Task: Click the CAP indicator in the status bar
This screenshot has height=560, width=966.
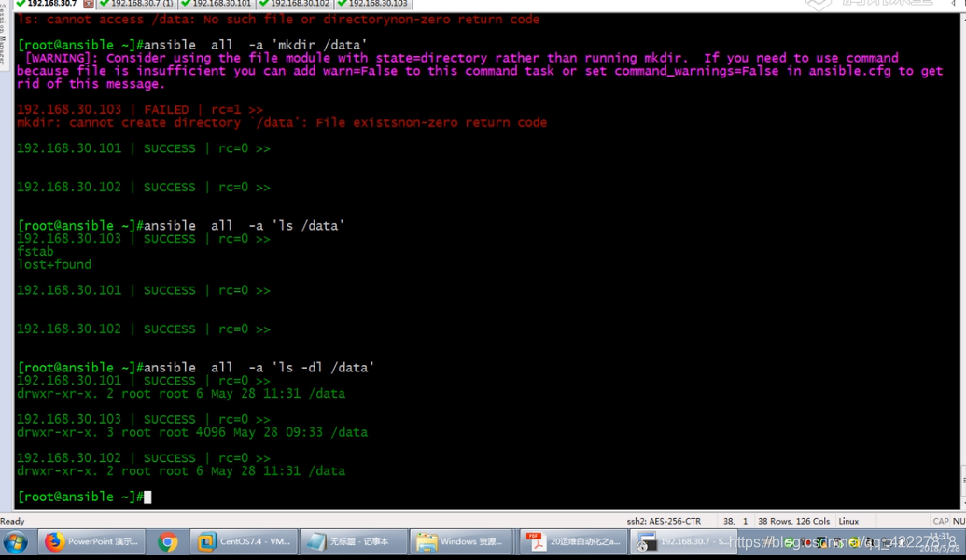Action: (940, 521)
